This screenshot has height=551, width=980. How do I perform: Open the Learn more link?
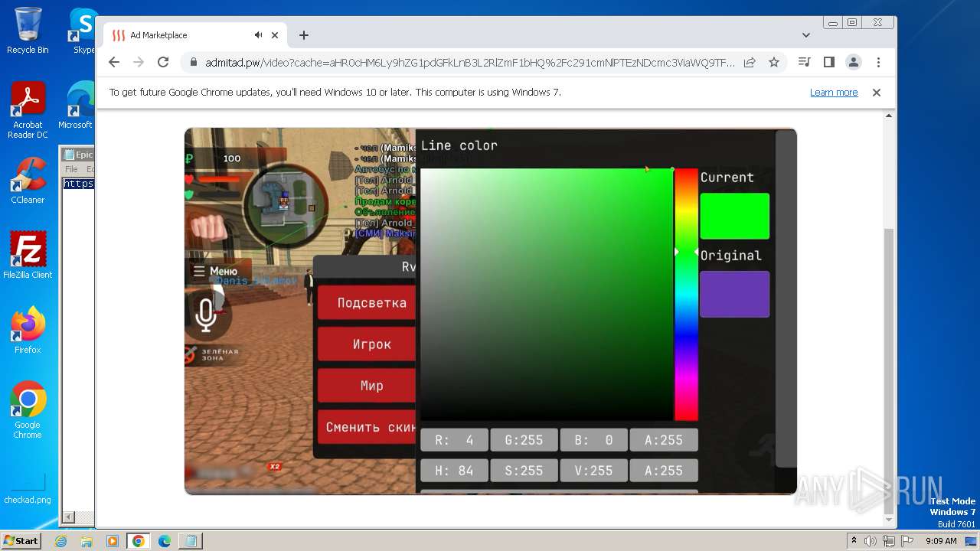coord(834,93)
